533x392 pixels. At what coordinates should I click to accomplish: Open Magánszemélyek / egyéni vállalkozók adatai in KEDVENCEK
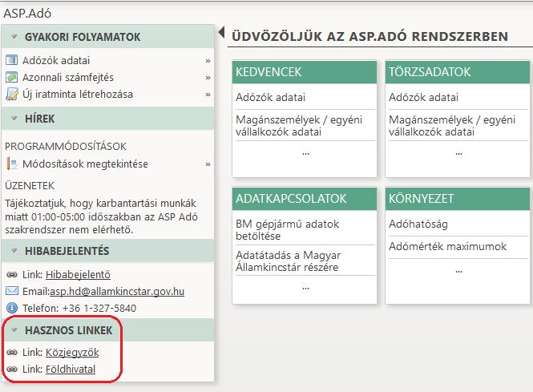299,125
